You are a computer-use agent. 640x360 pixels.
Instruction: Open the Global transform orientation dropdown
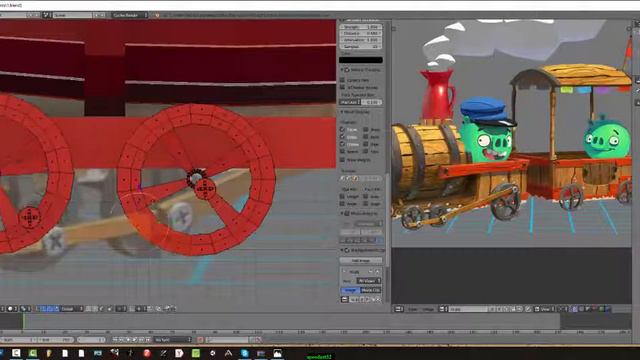72,309
